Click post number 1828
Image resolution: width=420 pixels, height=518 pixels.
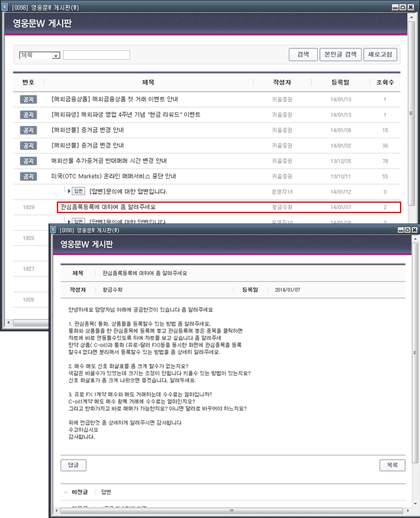[28, 238]
